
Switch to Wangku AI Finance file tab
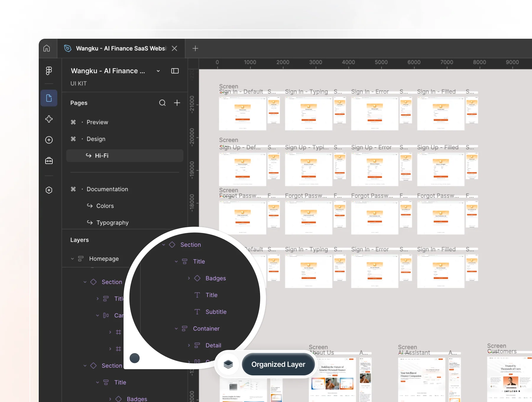click(x=121, y=48)
